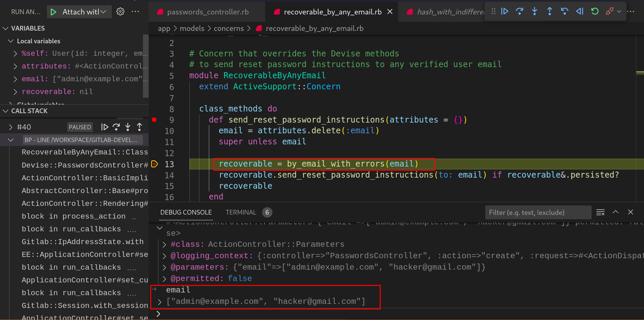
Task: Open launch.json via the gear icon
Action: (x=120, y=12)
